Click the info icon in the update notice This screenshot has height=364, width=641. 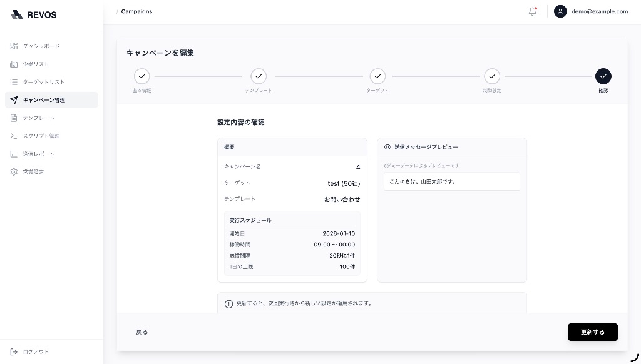coord(228,304)
